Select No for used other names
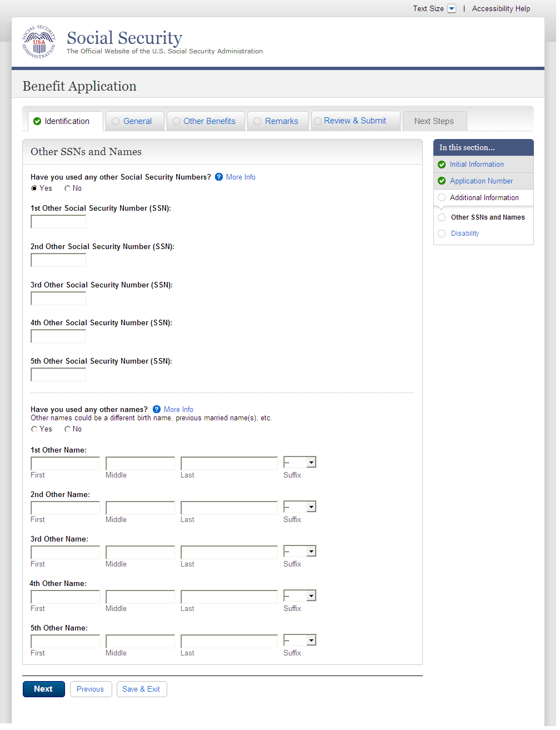This screenshot has width=560, height=730. click(x=67, y=430)
